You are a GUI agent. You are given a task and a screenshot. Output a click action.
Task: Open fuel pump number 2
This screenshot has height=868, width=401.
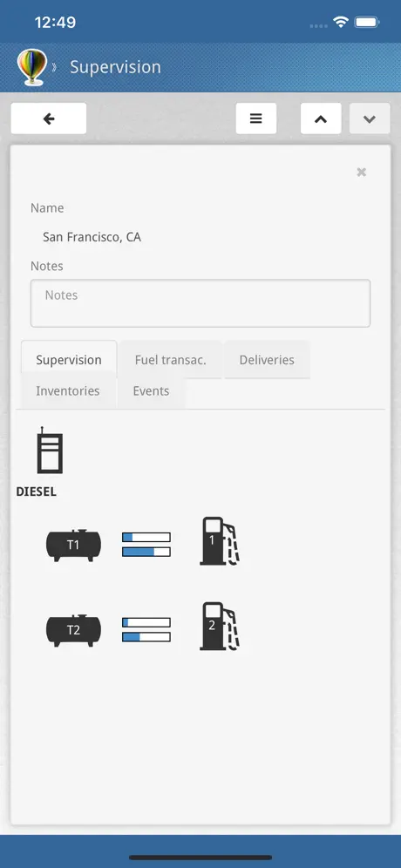click(x=220, y=626)
